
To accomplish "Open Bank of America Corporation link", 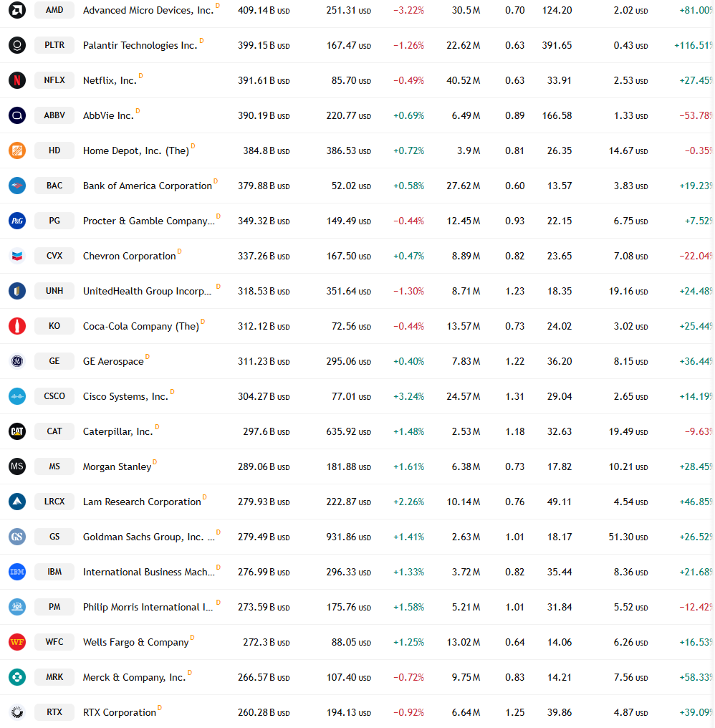I will tap(147, 186).
